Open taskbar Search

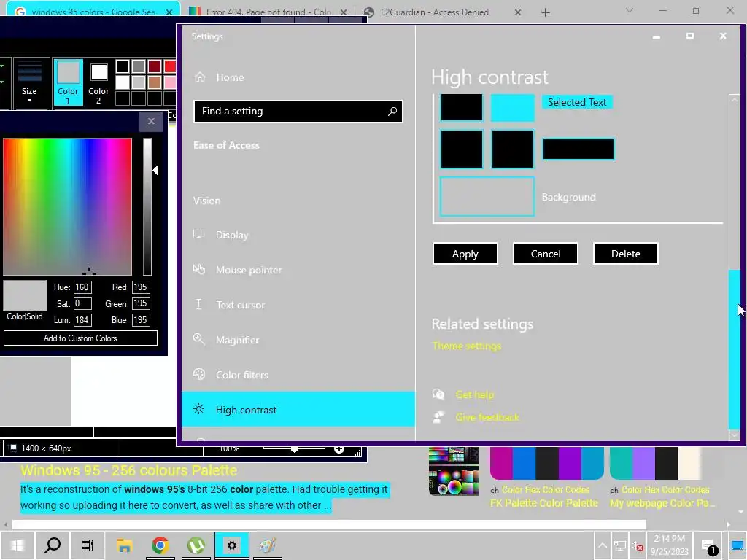click(x=53, y=545)
